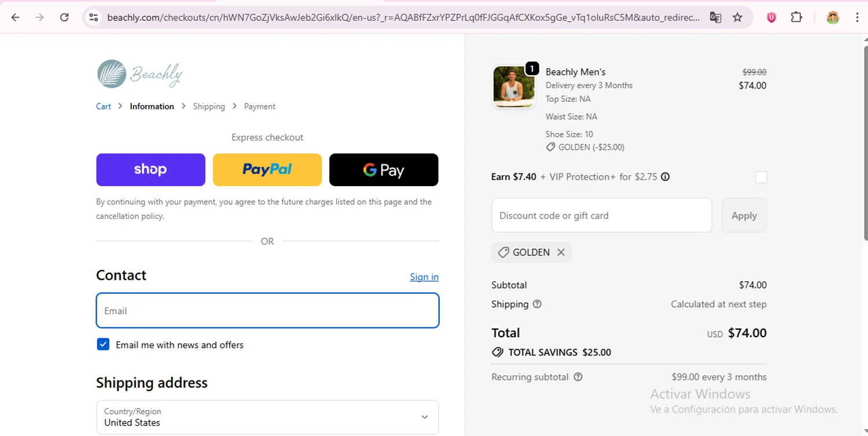
Task: Click the Recurring subtotal help icon
Action: [x=578, y=377]
